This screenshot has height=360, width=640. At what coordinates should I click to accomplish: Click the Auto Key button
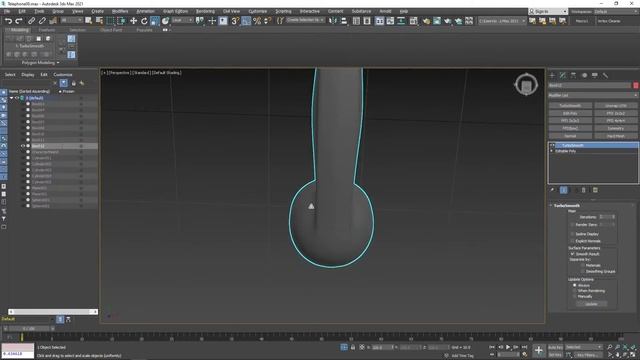pos(555,347)
